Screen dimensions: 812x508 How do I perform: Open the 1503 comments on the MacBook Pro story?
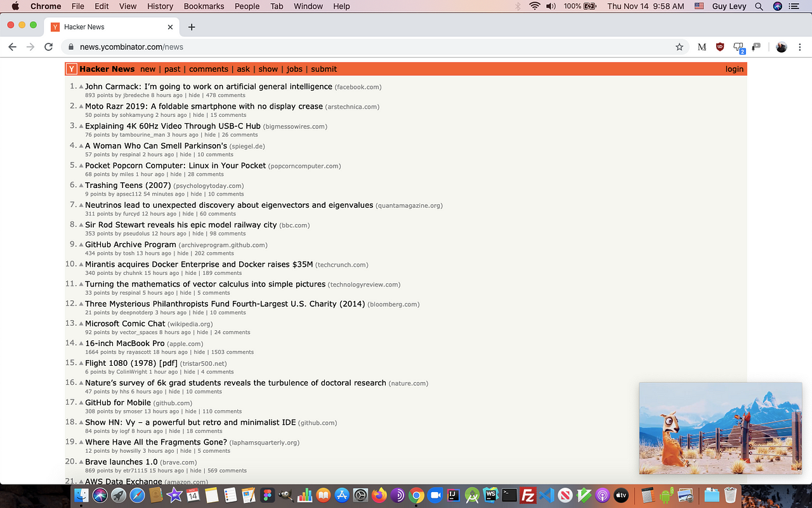(x=232, y=352)
